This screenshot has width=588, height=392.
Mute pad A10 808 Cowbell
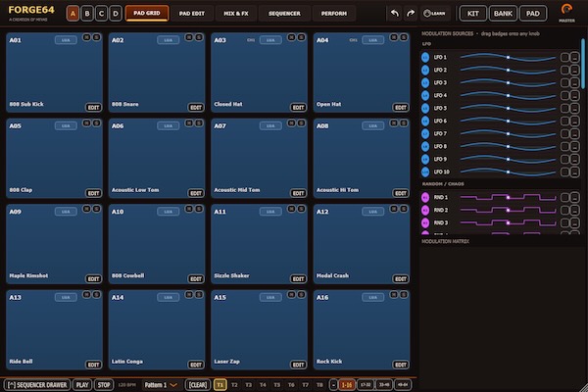point(189,209)
